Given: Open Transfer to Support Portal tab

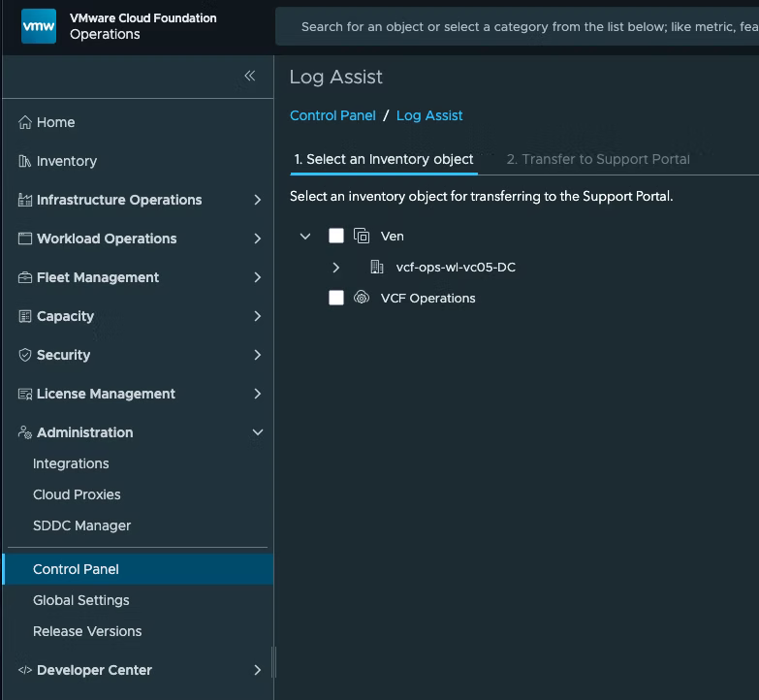Looking at the screenshot, I should (x=598, y=159).
